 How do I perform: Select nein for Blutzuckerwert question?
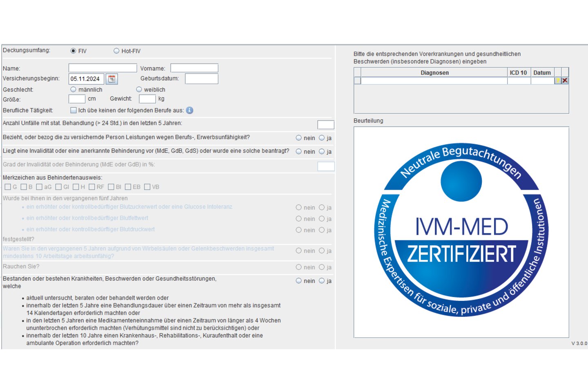pos(299,208)
